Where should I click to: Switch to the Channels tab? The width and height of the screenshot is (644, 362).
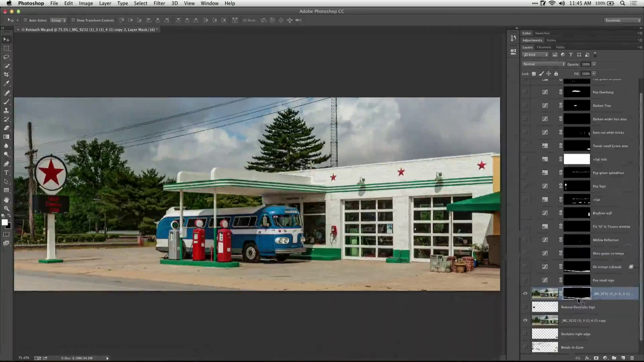544,47
